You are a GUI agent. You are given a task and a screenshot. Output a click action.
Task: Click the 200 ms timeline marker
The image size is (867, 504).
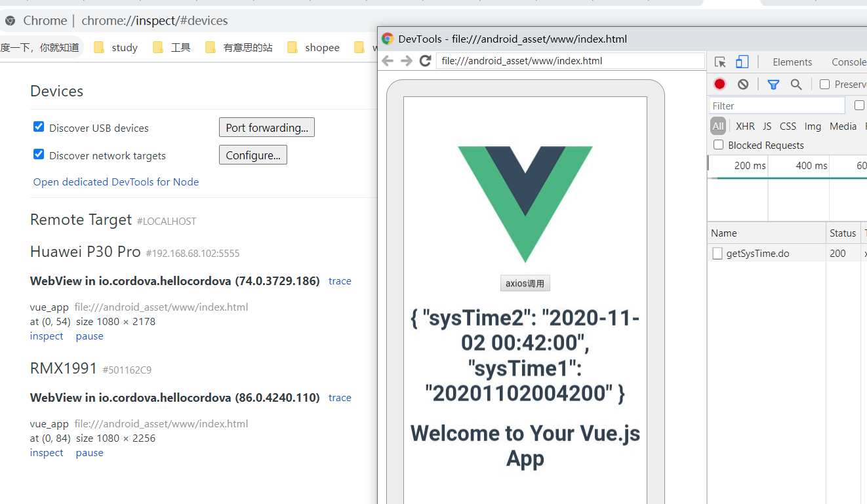click(750, 166)
